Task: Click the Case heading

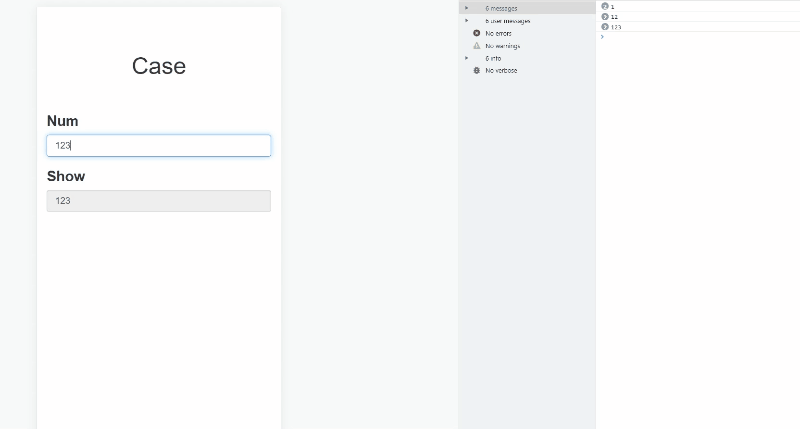Action: tap(158, 66)
